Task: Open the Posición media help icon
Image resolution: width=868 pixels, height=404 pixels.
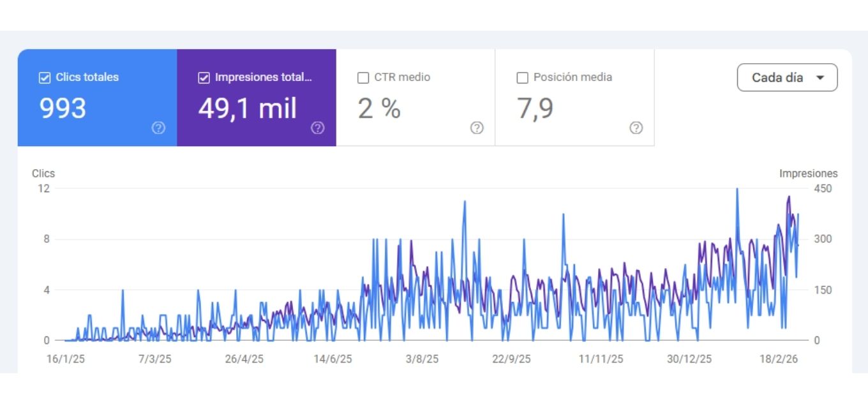Action: click(636, 128)
